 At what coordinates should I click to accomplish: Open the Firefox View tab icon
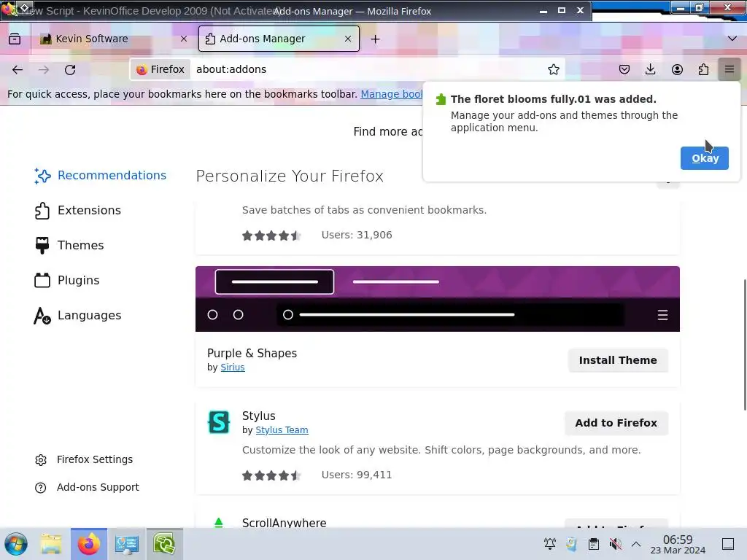tap(15, 39)
